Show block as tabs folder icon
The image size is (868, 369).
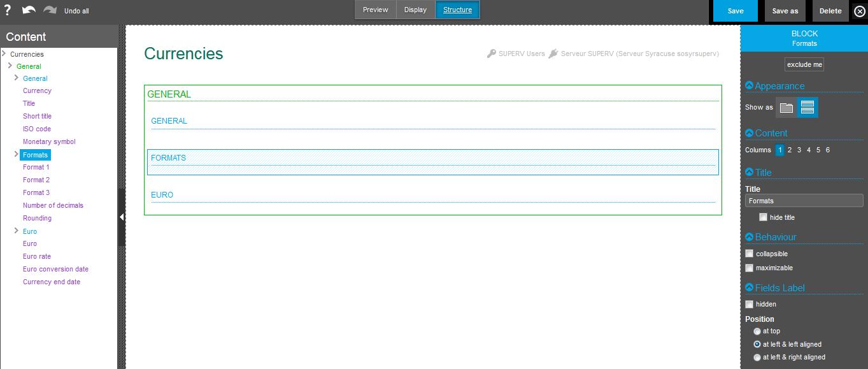click(786, 108)
